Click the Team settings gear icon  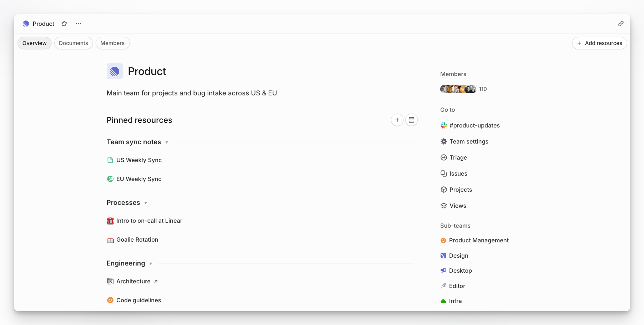(x=444, y=142)
